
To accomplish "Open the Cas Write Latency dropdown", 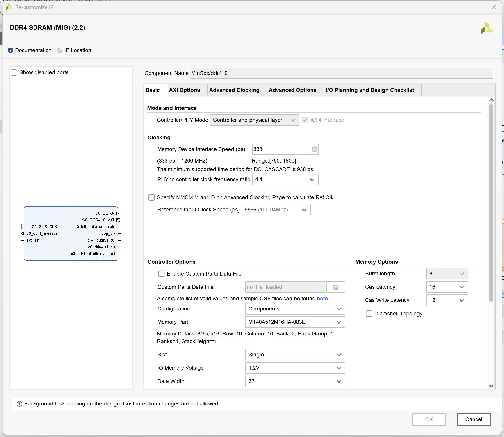I will coord(447,300).
